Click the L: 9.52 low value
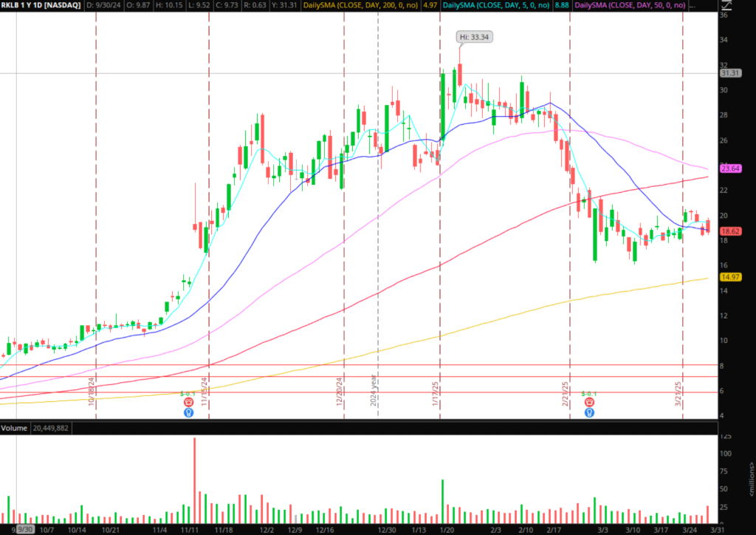Screen dimensions: 756x535 (199, 5)
